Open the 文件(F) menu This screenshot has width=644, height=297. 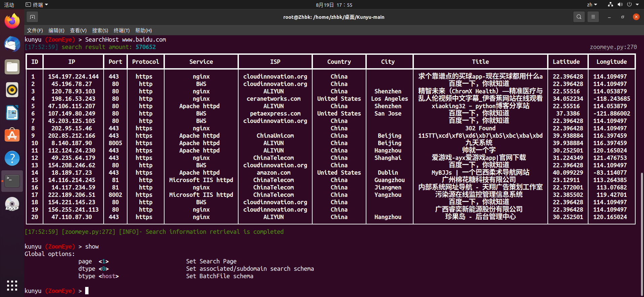click(x=35, y=31)
